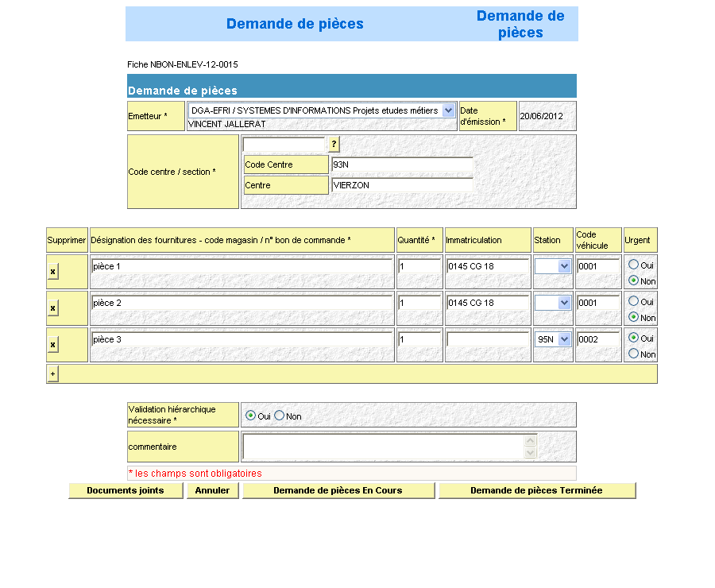The height and width of the screenshot is (588, 715).
Task: Click commentaire scrollbar down arrow
Action: (531, 452)
